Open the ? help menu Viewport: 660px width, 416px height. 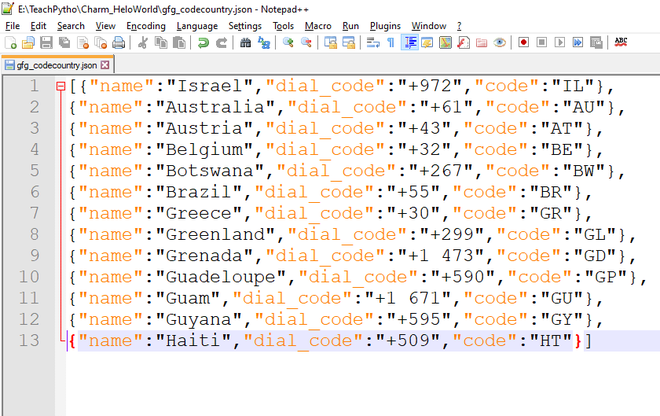tap(459, 26)
